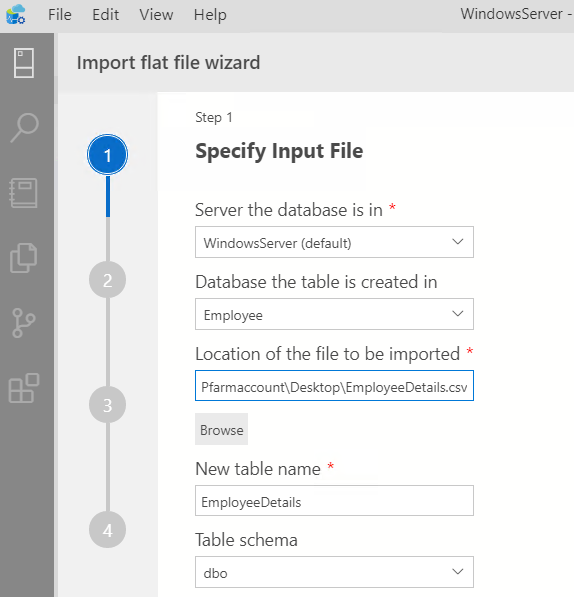Open the View menu

(156, 15)
